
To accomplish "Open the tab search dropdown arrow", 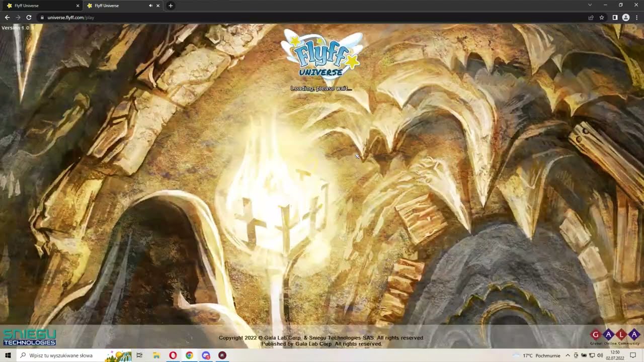I will click(590, 5).
